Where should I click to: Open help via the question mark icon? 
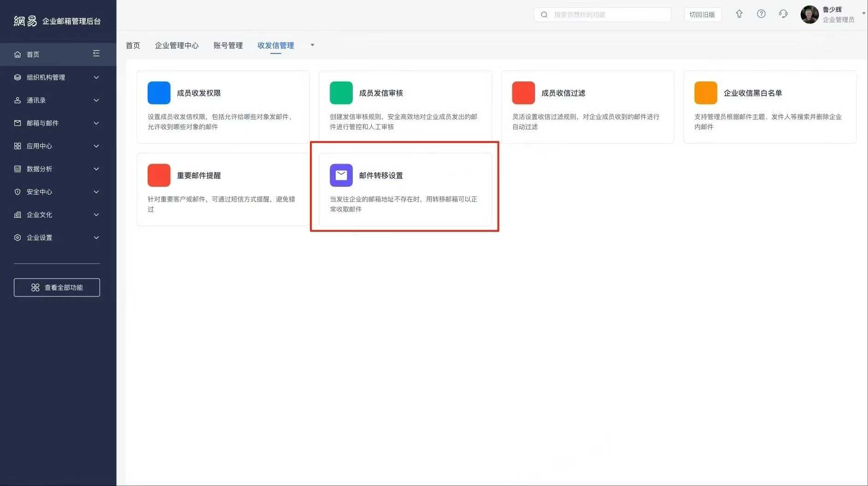coord(761,14)
